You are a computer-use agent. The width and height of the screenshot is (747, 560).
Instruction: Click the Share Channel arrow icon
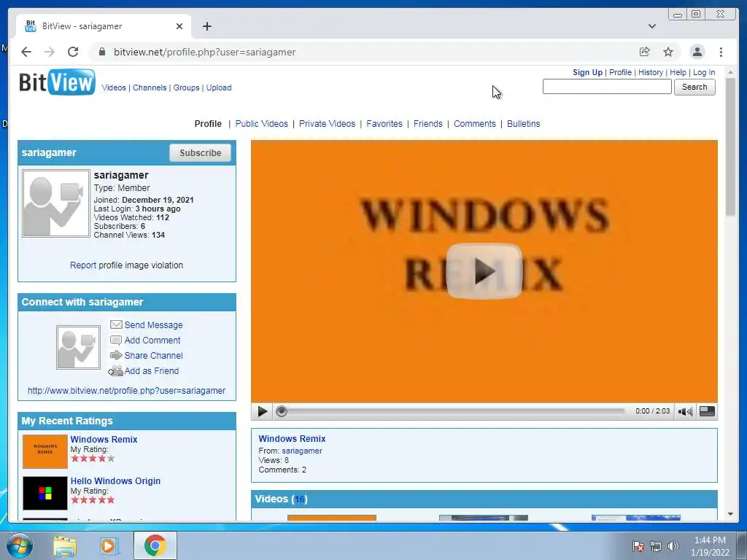coord(116,355)
